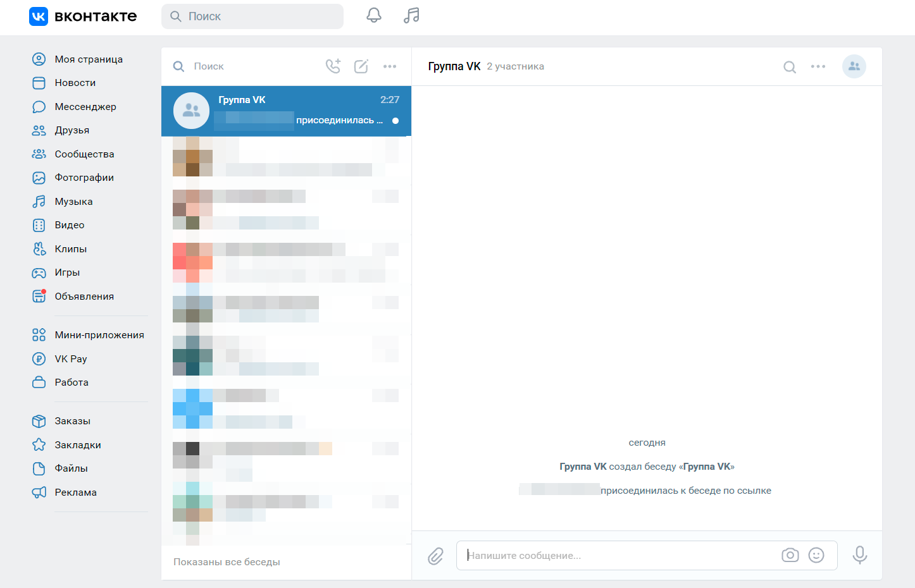Open chat actions three-dots menu

tap(818, 66)
